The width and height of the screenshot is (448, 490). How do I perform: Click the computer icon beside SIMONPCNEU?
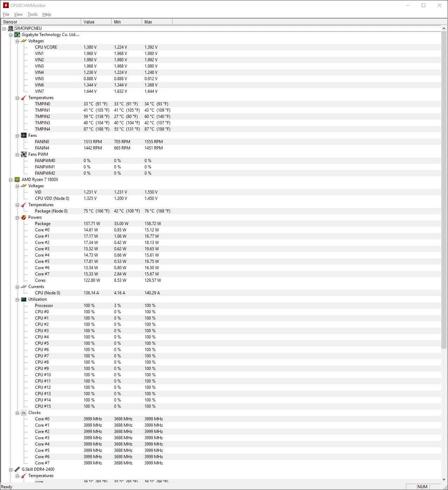[11, 28]
